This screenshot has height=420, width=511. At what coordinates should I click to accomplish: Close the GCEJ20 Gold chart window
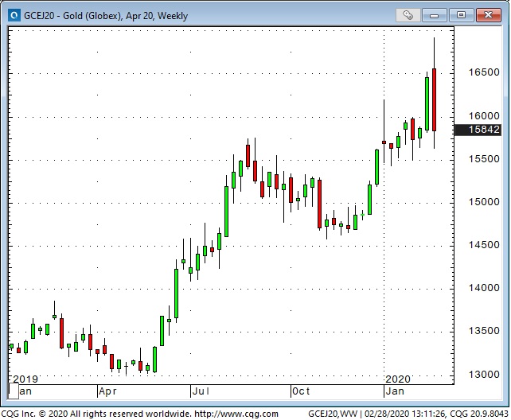[488, 15]
